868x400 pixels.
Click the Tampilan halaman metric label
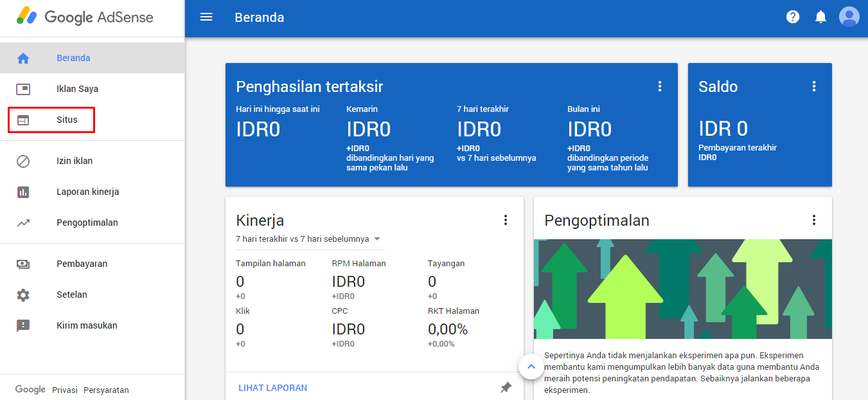[270, 263]
